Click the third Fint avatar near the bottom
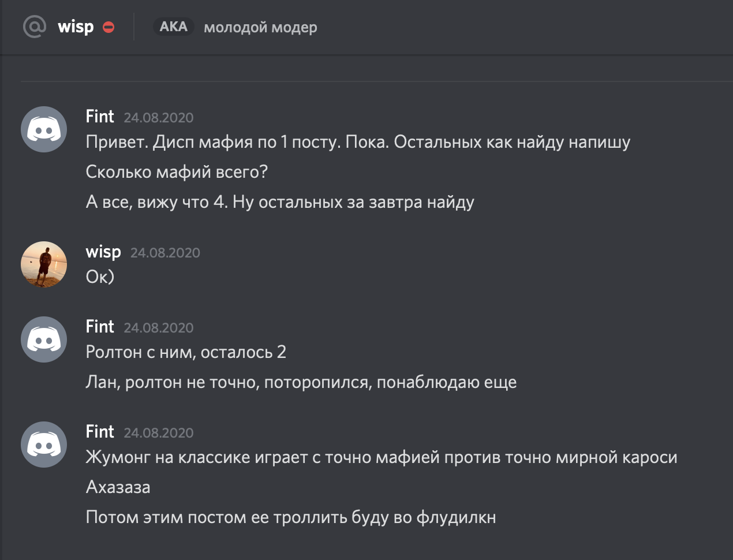Image resolution: width=733 pixels, height=560 pixels. (43, 445)
